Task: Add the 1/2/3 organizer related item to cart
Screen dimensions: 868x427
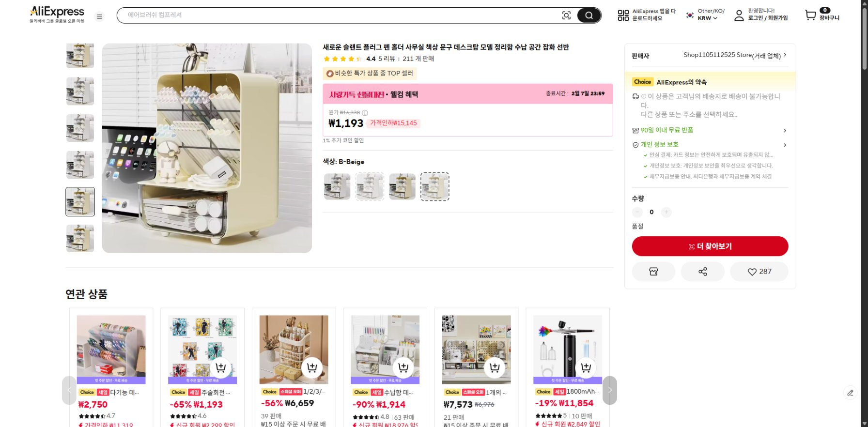Action: [x=312, y=368]
